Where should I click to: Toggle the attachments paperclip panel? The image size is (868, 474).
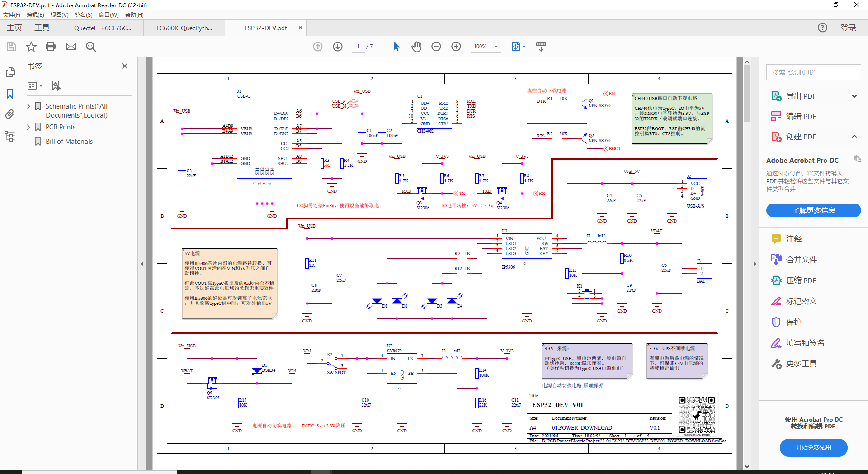pyautogui.click(x=9, y=114)
